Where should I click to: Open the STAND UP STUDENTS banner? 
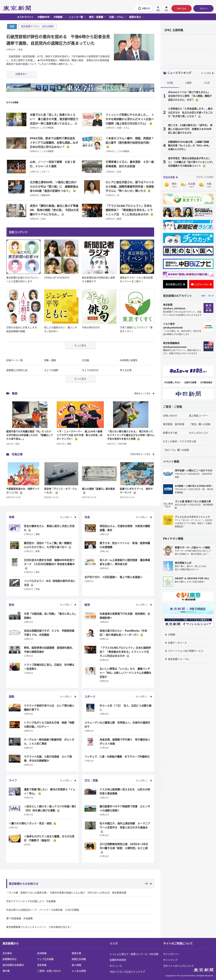click(188, 212)
